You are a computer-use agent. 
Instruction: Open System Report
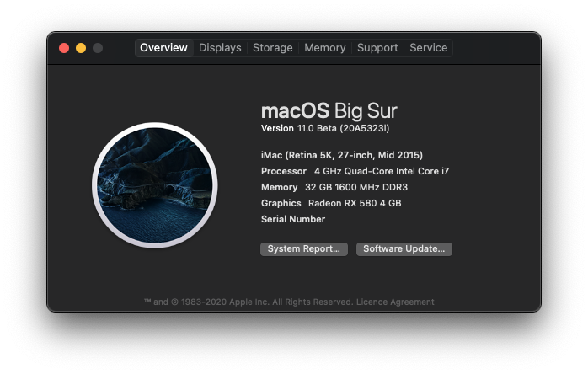304,249
